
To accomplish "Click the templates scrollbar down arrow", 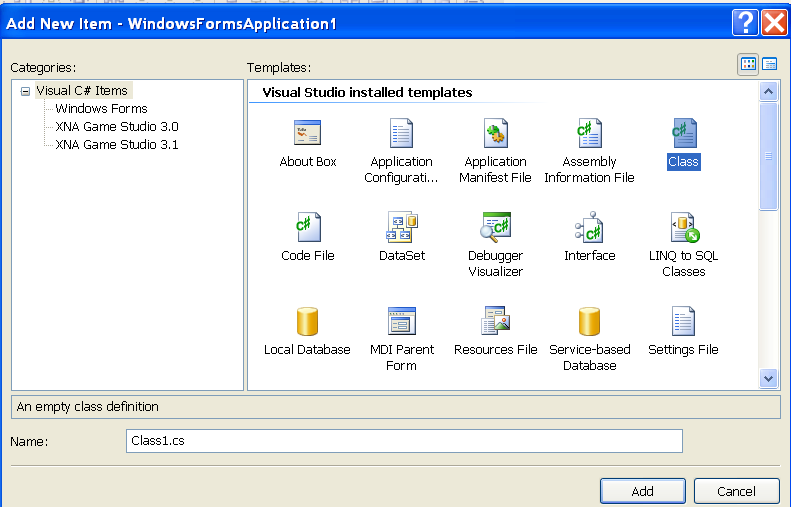I will [x=768, y=378].
